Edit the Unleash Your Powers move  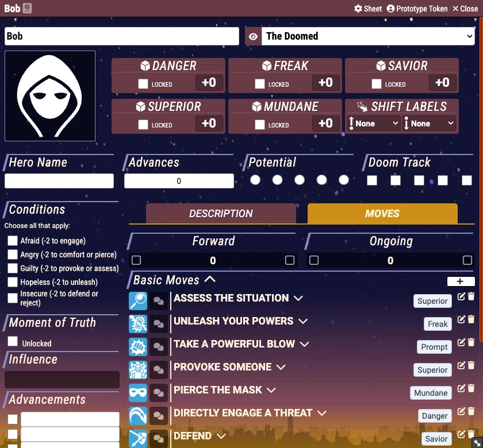coord(461,319)
